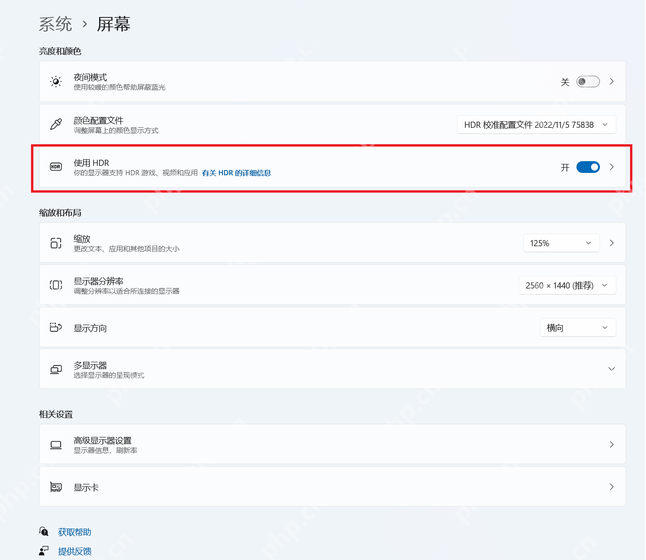646x560 pixels.
Task: Click the HDR badge icon
Action: pyautogui.click(x=56, y=167)
